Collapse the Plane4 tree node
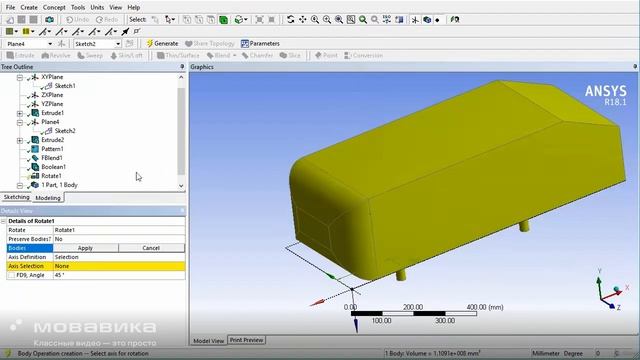 pos(20,122)
